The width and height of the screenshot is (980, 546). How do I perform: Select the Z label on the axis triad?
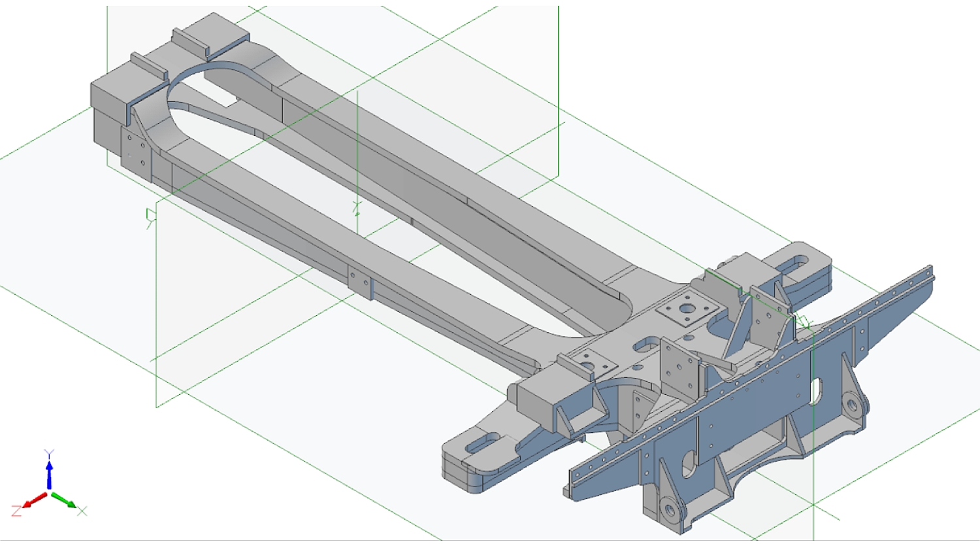[x=16, y=511]
